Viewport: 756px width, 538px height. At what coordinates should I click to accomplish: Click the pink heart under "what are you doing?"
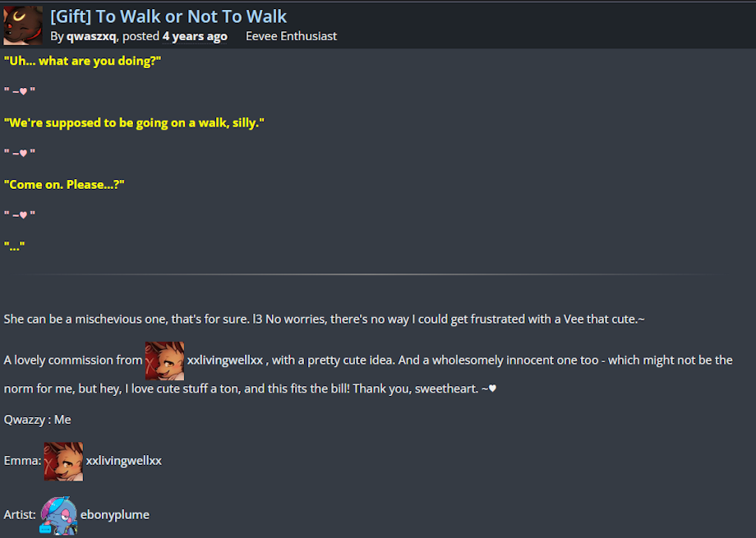point(24,91)
